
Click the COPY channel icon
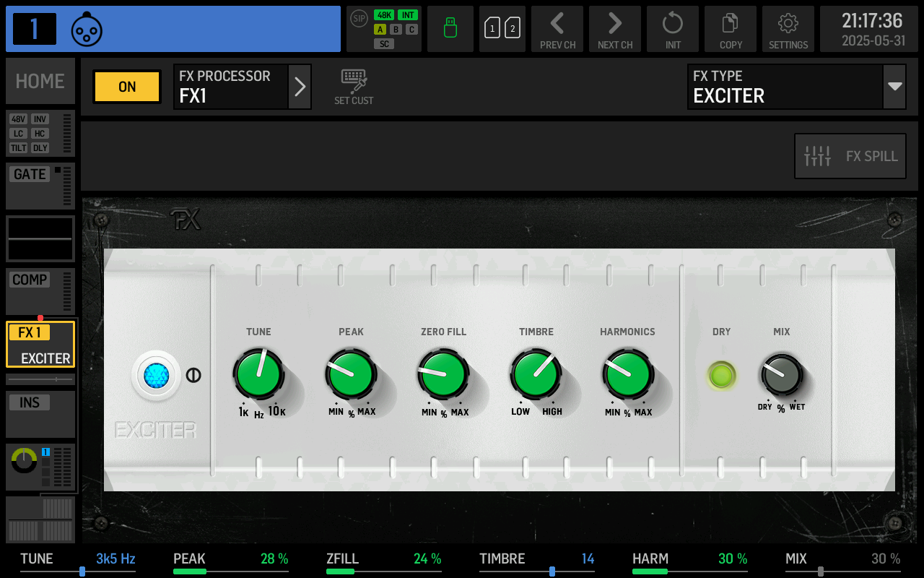click(x=730, y=28)
